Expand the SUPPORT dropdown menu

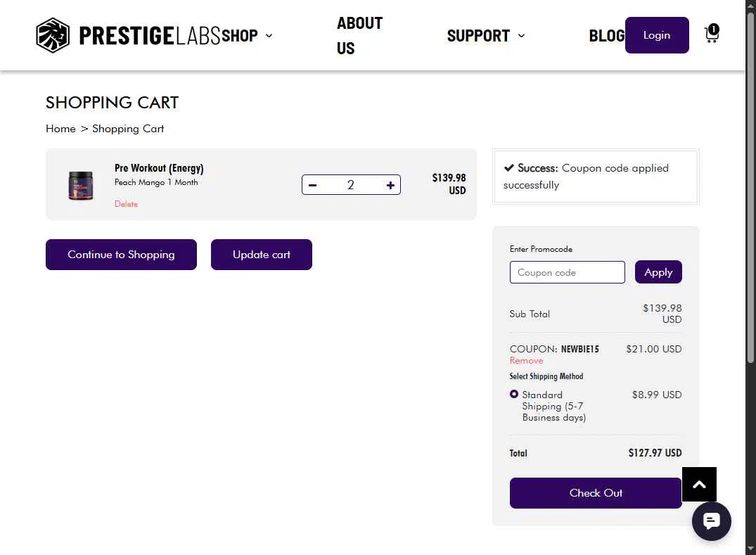(x=485, y=36)
